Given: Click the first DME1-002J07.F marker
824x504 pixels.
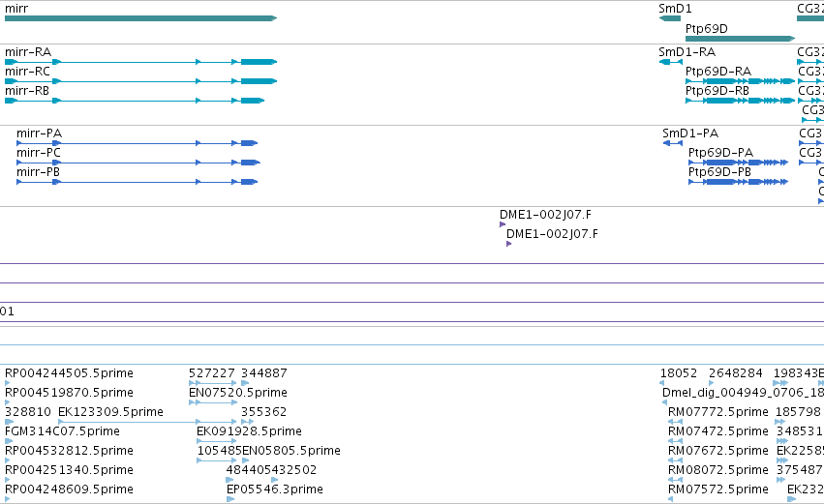Looking at the screenshot, I should pos(503,224).
